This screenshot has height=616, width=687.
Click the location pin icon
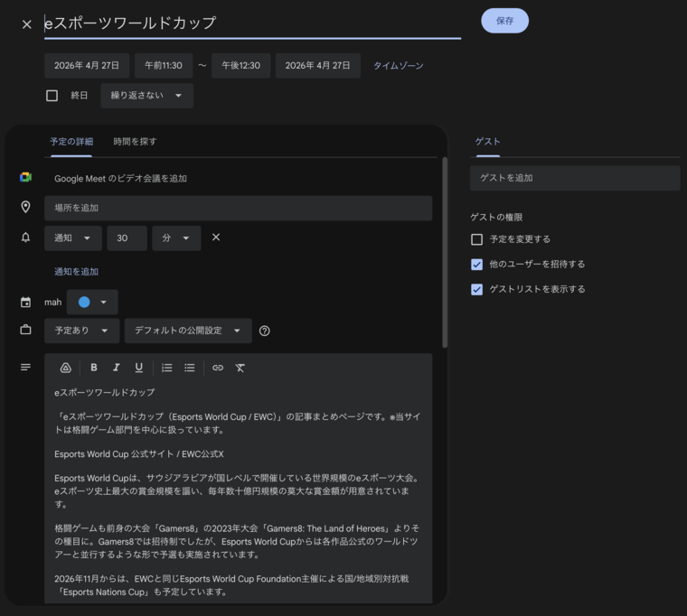tap(26, 207)
